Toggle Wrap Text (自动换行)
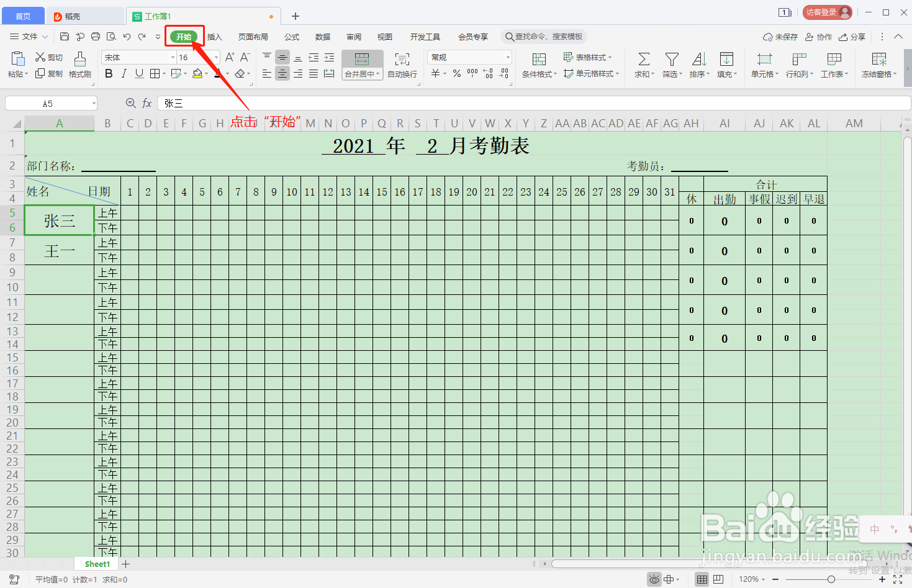The image size is (912, 588). tap(402, 65)
